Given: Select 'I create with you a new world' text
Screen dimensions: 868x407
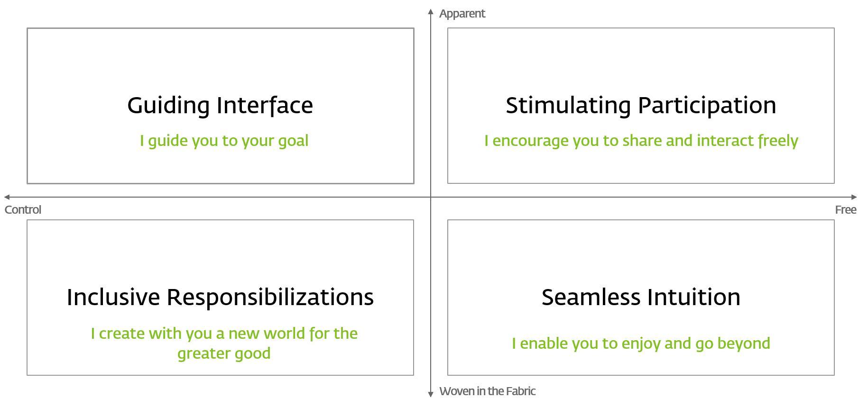Looking at the screenshot, I should (x=224, y=334).
